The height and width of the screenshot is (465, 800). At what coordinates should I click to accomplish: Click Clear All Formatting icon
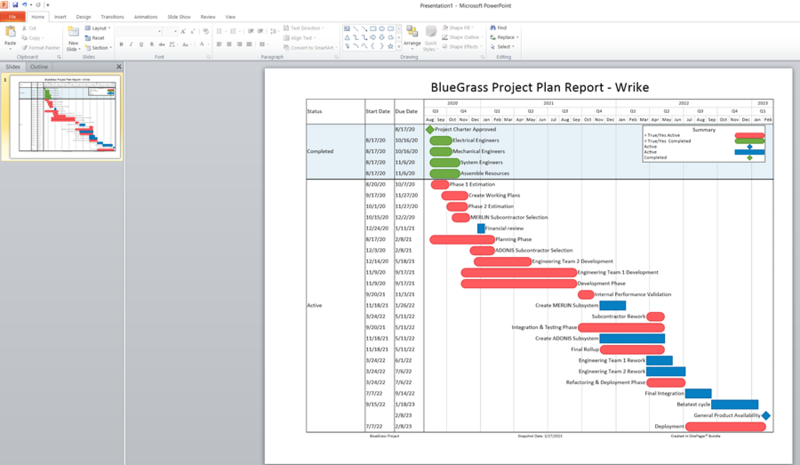pos(206,32)
